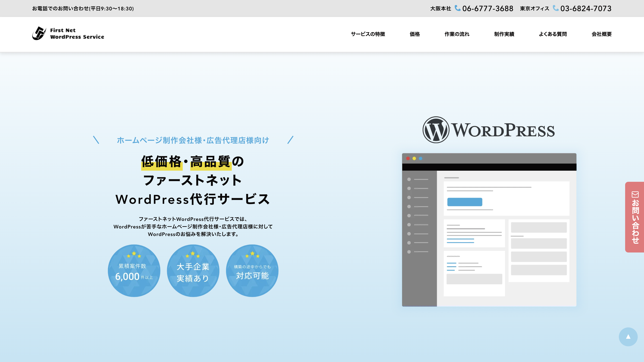This screenshot has height=362, width=644.
Task: Click the scroll-to-top arrow button
Action: tap(628, 337)
